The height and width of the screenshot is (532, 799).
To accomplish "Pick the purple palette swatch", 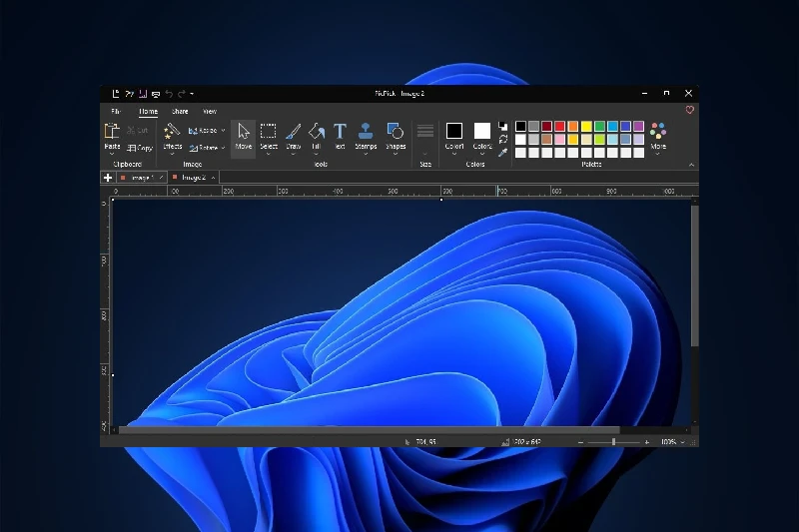I will tap(638, 126).
